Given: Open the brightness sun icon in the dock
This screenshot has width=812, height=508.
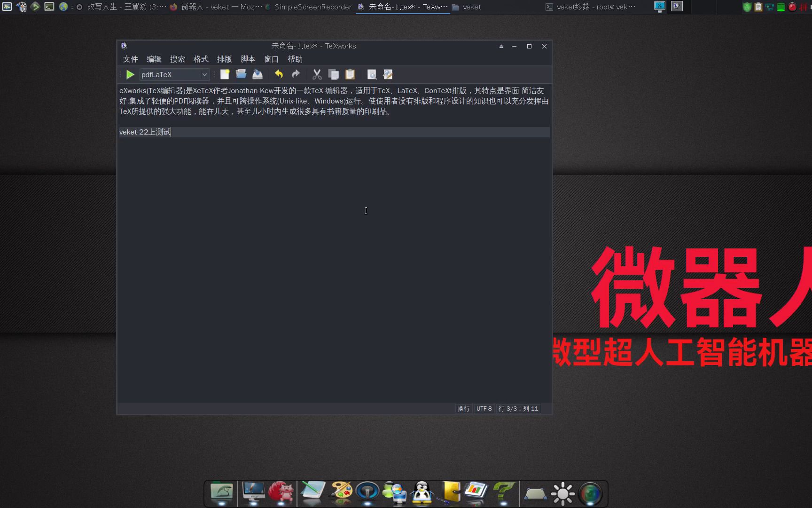Looking at the screenshot, I should coord(563,493).
